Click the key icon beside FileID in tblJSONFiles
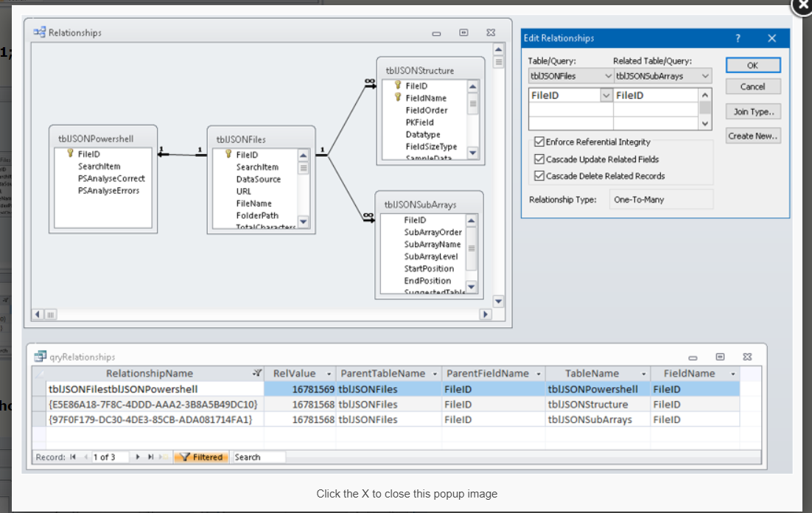This screenshot has height=513, width=812. click(x=228, y=155)
